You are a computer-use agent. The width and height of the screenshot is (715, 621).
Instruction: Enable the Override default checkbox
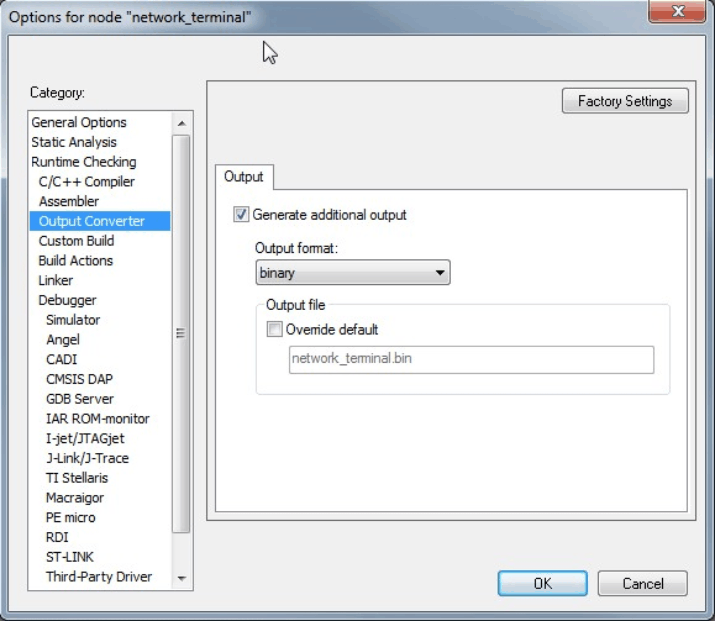275,329
